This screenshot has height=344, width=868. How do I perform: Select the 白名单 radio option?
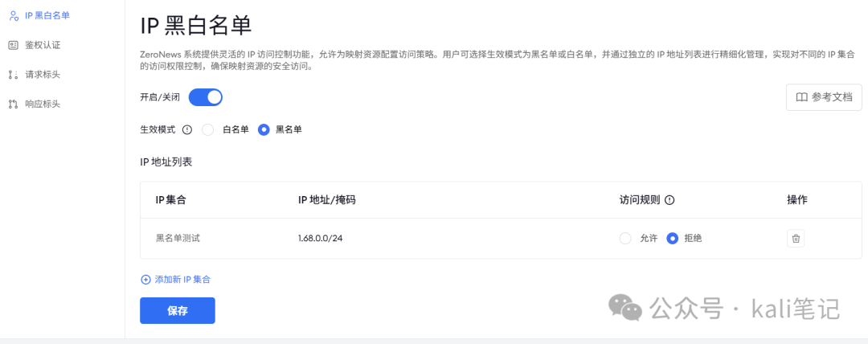[x=207, y=129]
